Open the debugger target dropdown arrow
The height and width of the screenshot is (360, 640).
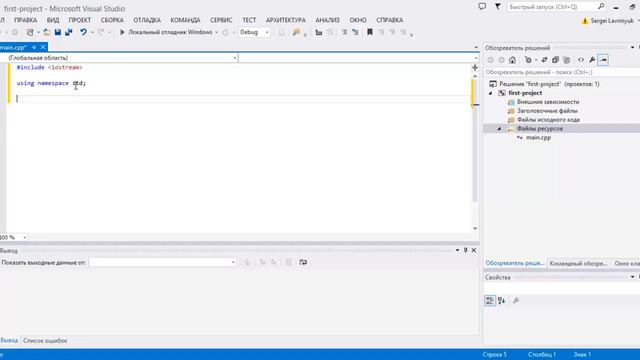pos(216,32)
